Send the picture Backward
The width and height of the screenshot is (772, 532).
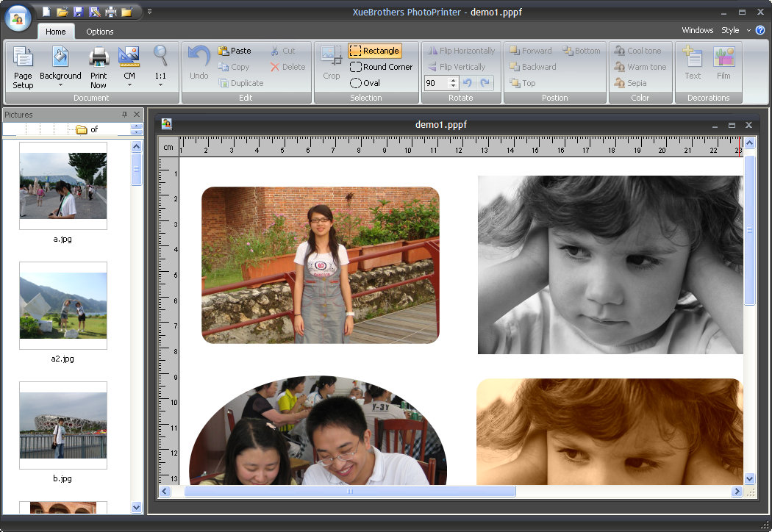click(x=533, y=67)
